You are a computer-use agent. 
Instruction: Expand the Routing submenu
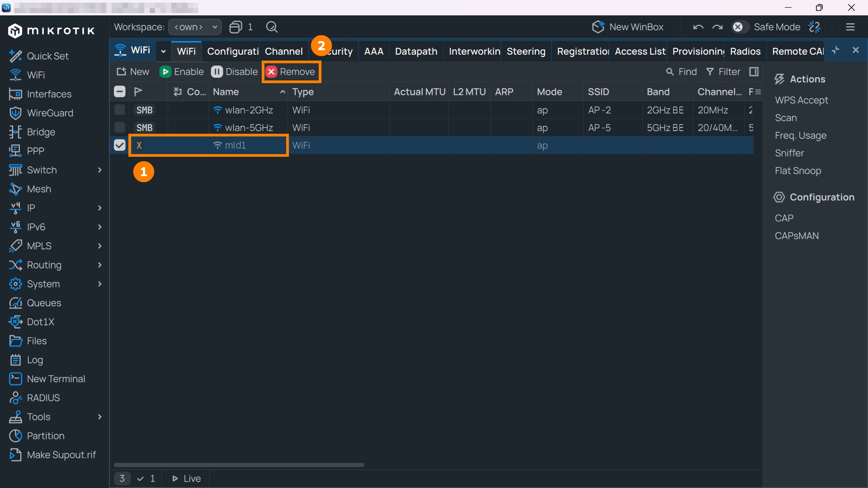tap(100, 265)
